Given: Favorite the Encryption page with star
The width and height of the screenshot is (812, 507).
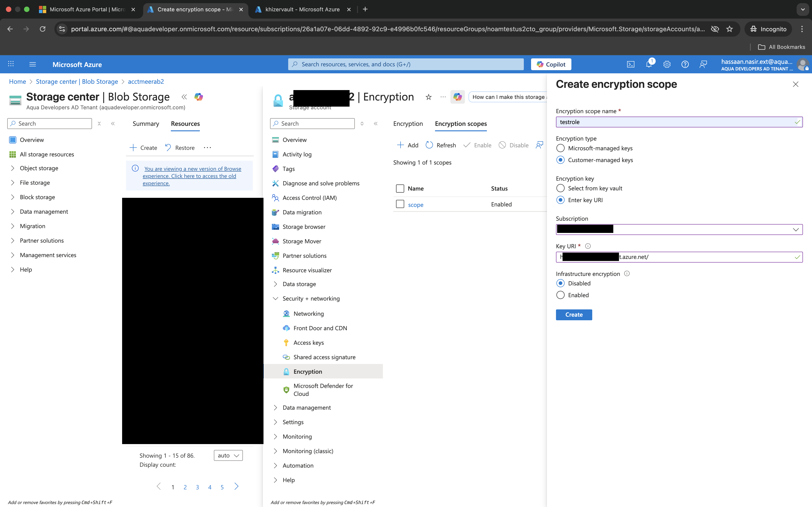Looking at the screenshot, I should (x=428, y=97).
